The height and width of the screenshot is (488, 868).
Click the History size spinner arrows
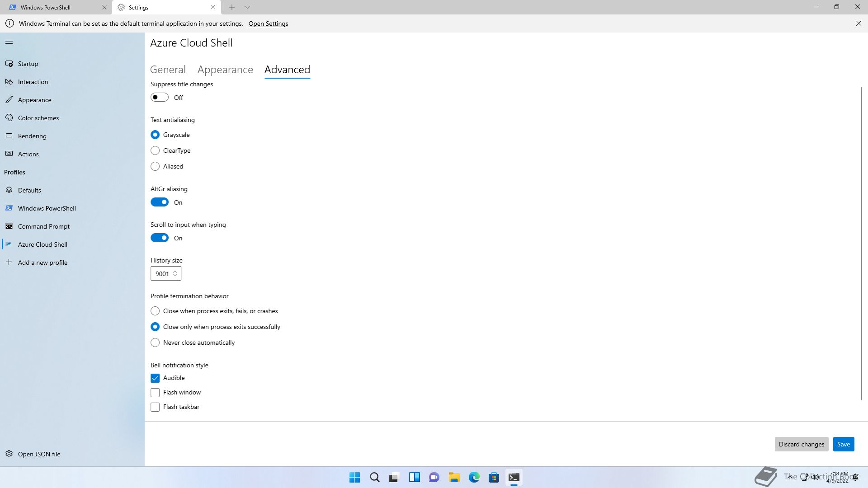(x=175, y=274)
